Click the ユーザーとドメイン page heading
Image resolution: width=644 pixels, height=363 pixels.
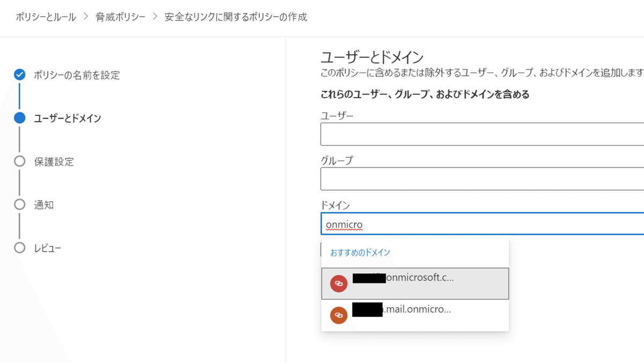(x=372, y=57)
